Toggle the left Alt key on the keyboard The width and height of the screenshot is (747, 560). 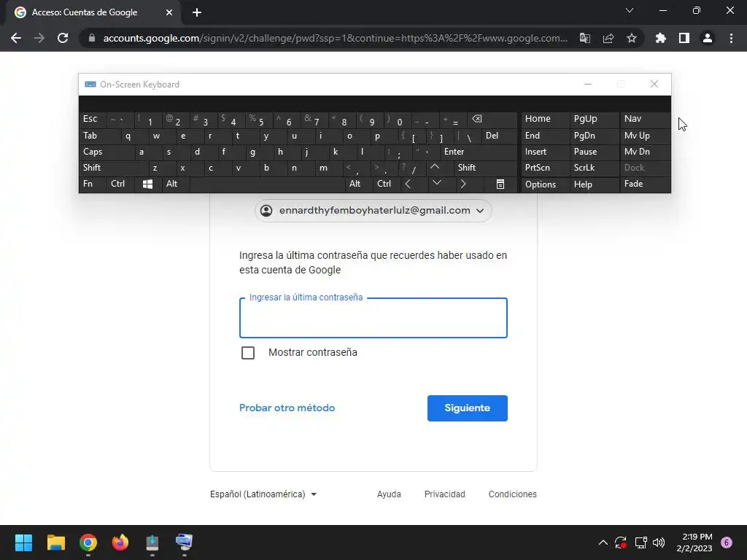click(176, 184)
